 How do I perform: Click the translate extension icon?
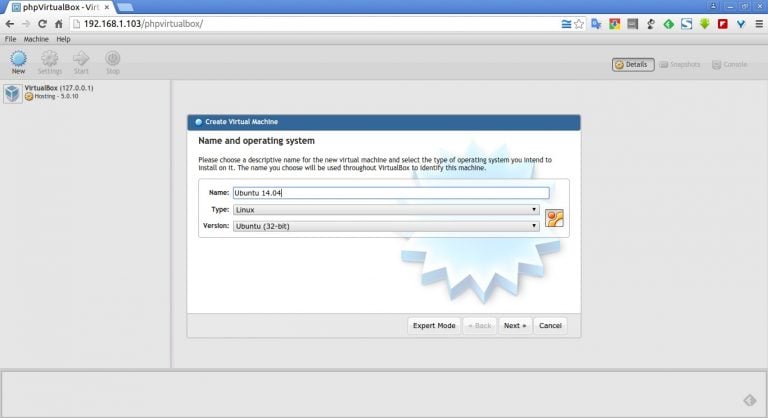(597, 24)
